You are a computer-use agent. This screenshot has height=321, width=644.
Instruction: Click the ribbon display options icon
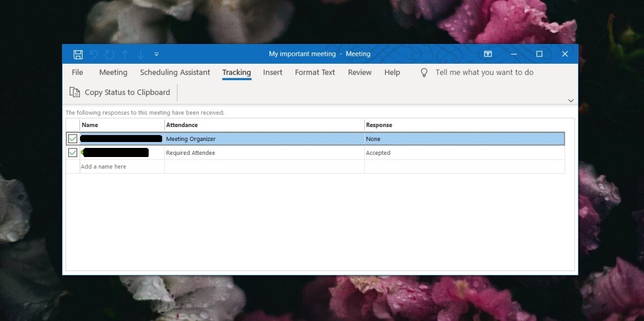click(x=488, y=54)
